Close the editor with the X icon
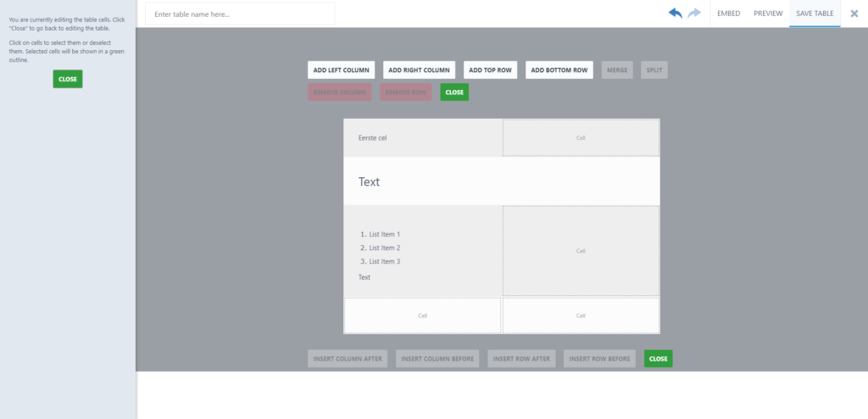868x419 pixels. point(854,14)
